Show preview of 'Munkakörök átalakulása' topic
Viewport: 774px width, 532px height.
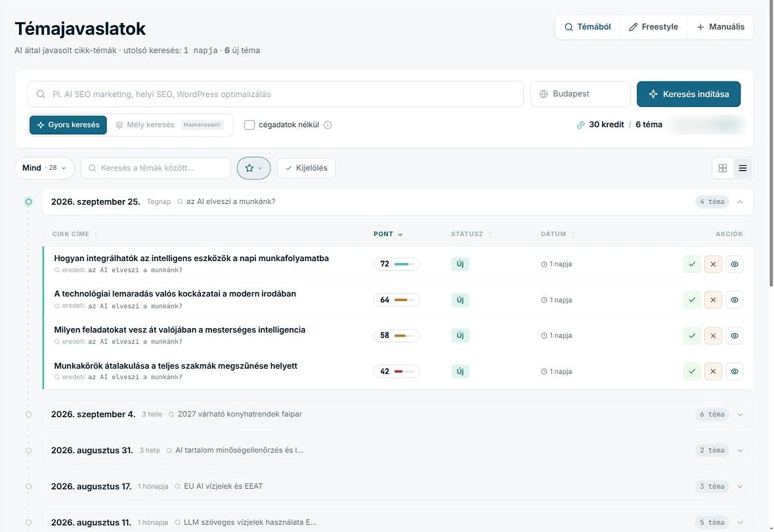735,371
